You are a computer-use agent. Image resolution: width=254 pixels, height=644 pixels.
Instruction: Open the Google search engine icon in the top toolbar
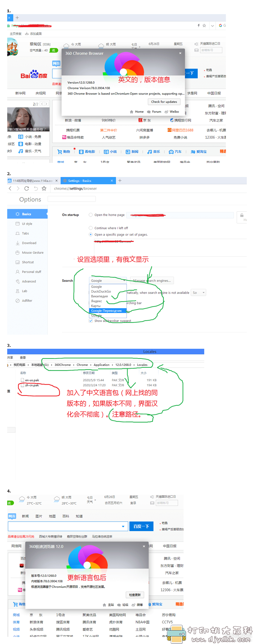[221, 26]
